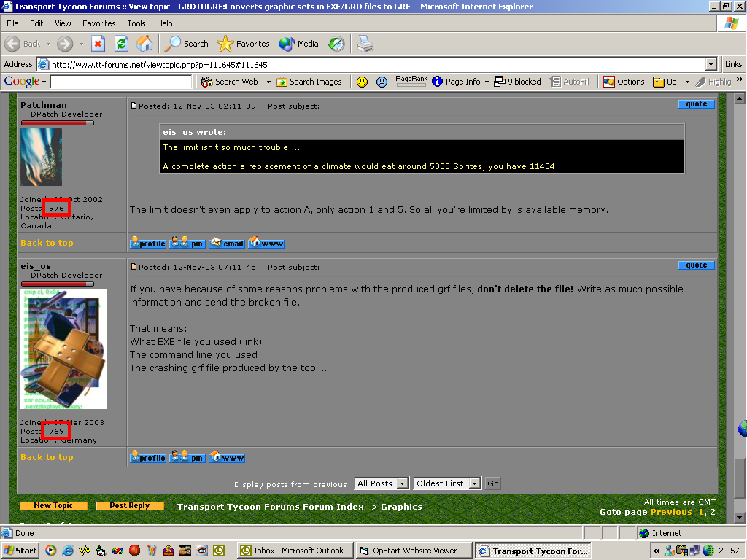Open Page Info in Google toolbar
747x560 pixels.
click(457, 82)
